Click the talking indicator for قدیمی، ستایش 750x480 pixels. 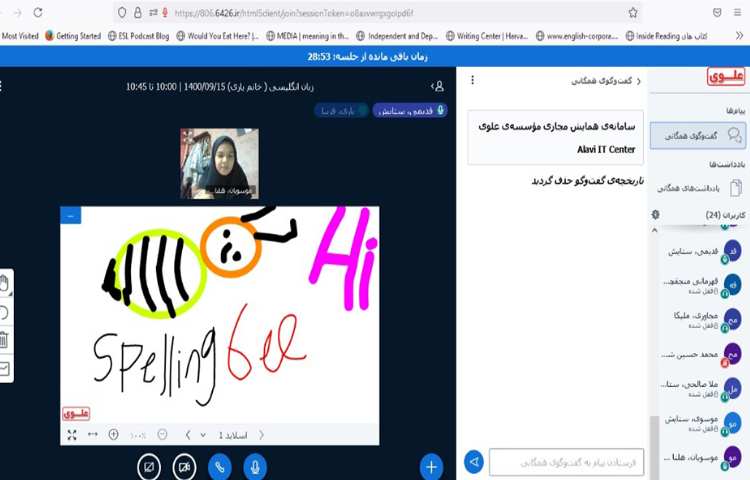click(410, 110)
